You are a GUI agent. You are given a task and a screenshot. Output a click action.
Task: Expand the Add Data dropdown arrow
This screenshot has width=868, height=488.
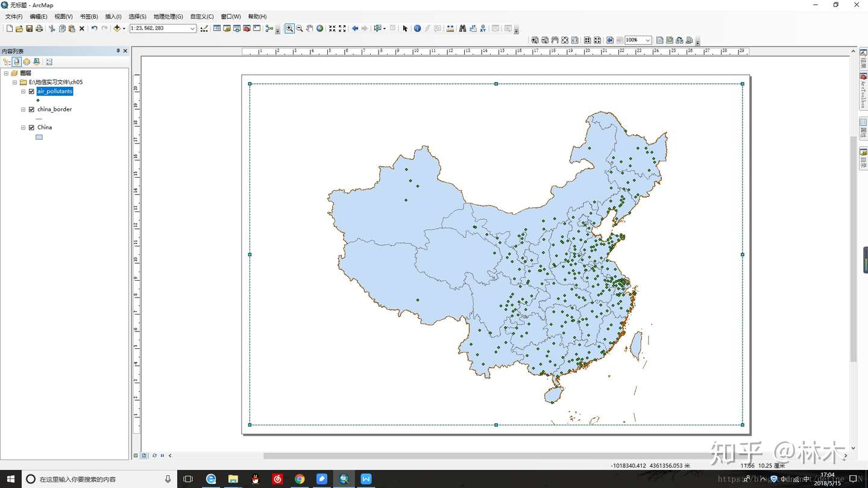124,28
